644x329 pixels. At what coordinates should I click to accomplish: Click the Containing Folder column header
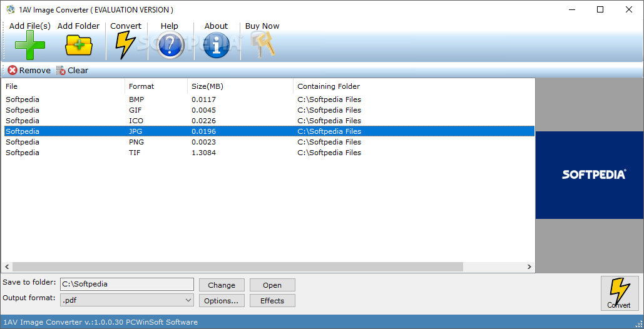pos(414,86)
